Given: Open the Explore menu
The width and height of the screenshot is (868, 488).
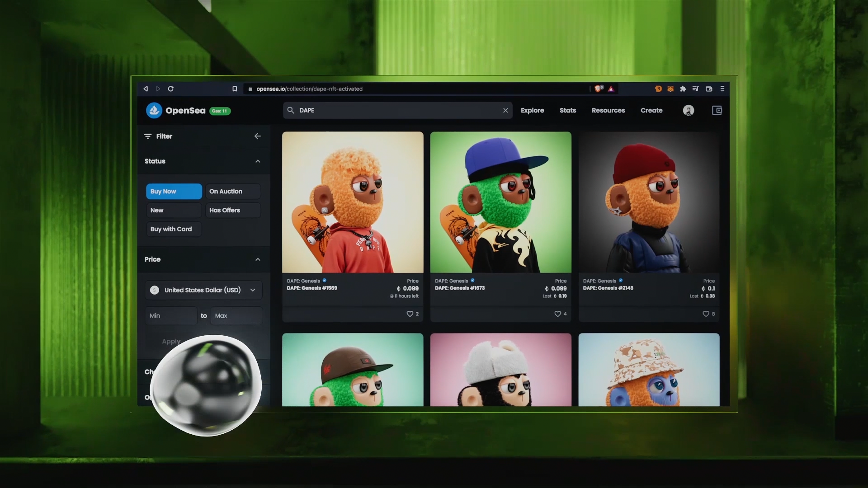Looking at the screenshot, I should click(x=532, y=110).
